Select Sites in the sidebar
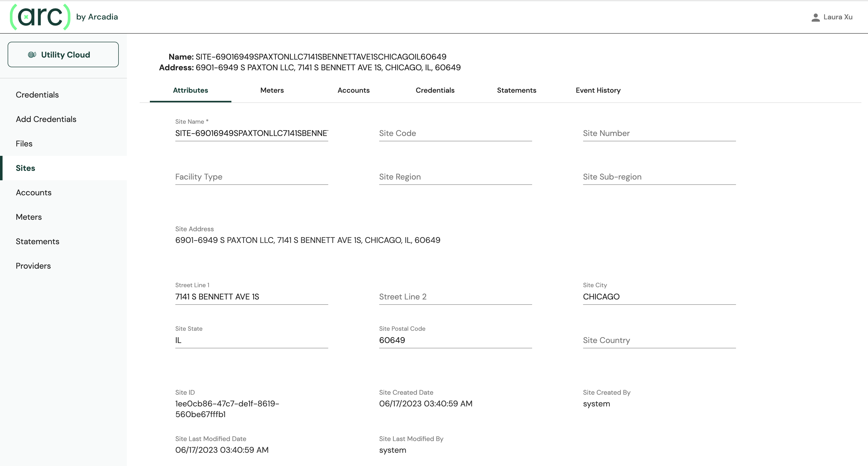Viewport: 868px width, 466px height. (25, 168)
